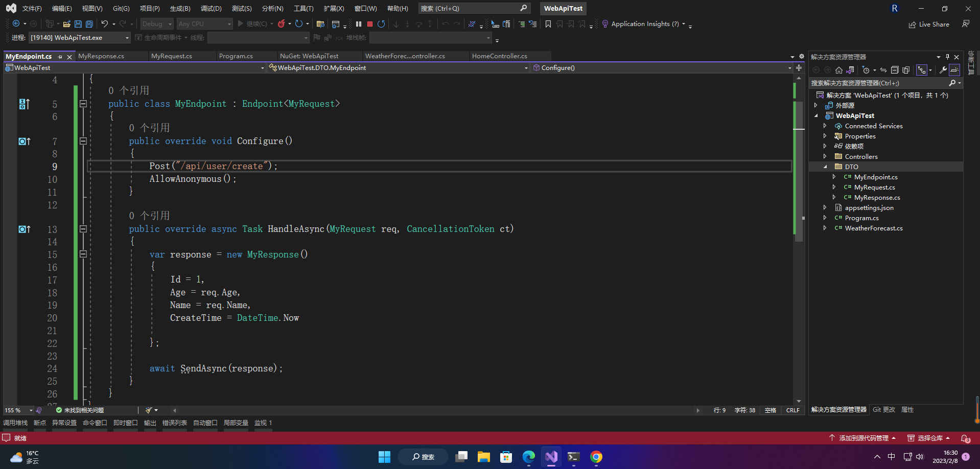Select MyRequest.cs in Solution Explorer
Screen dimensions: 980x469
pos(874,187)
